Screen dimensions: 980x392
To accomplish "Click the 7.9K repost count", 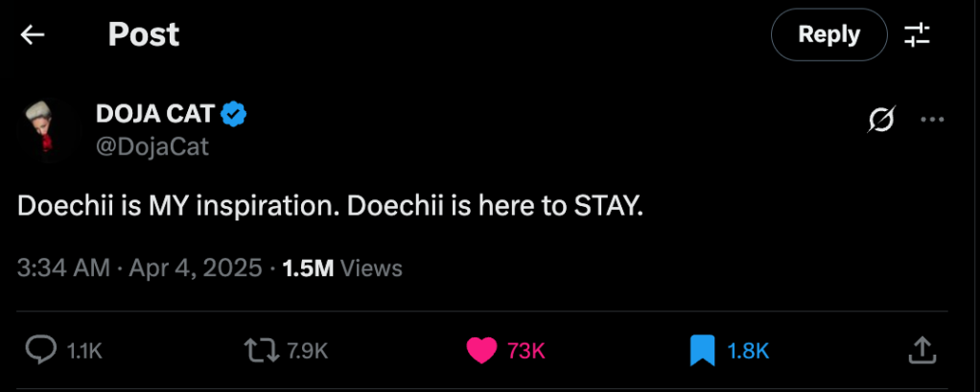I will (x=308, y=352).
